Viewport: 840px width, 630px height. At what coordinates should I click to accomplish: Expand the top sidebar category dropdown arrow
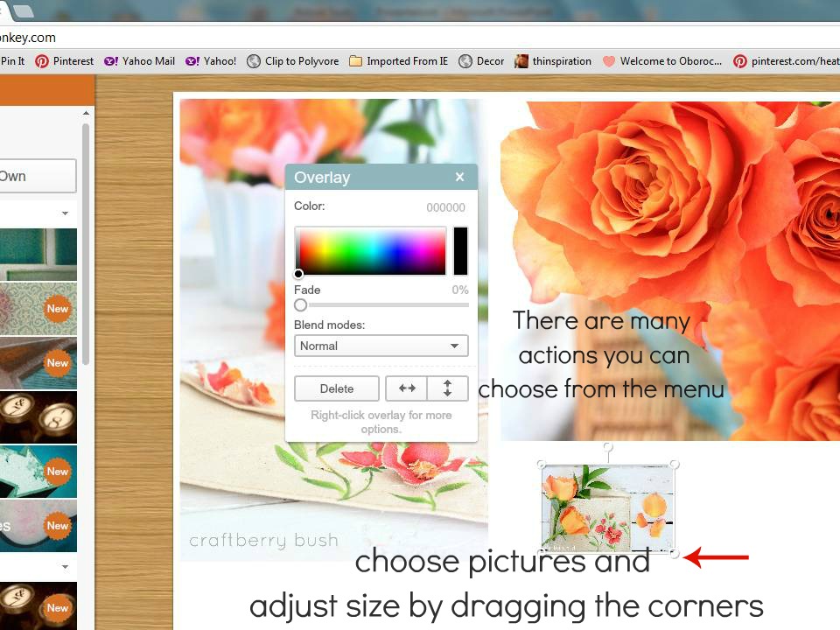(x=65, y=213)
